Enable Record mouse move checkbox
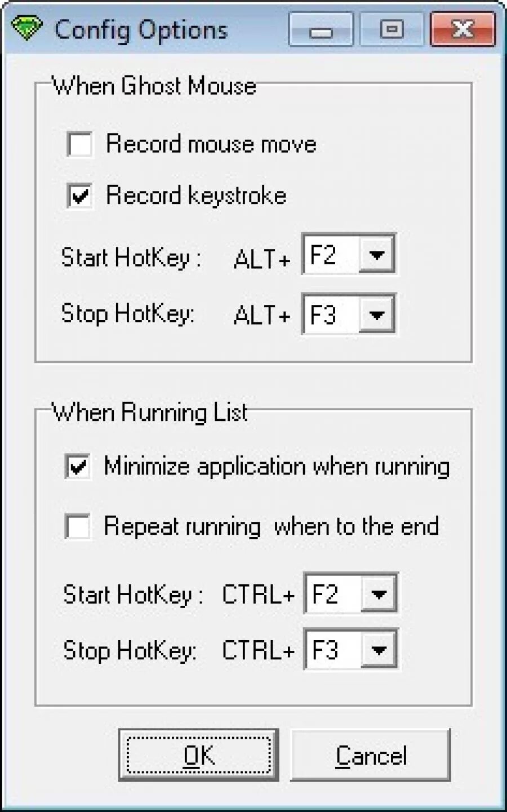Image resolution: width=507 pixels, height=812 pixels. pos(79,144)
